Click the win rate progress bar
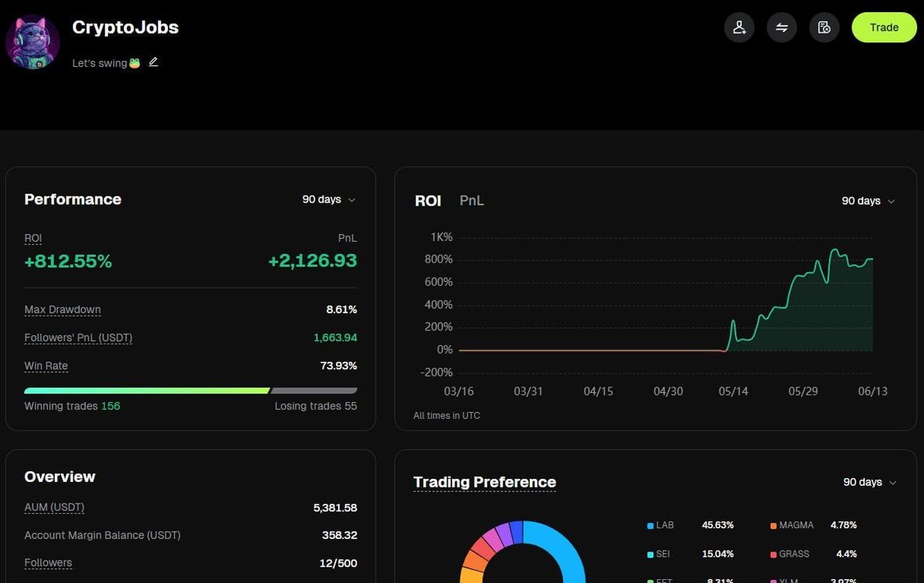 coord(191,390)
